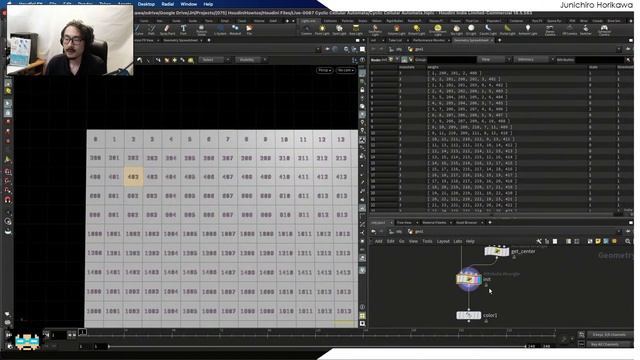The image size is (640, 360).
Task: Click the yellow sticky note icon in network toolbar
Action: coord(598,241)
